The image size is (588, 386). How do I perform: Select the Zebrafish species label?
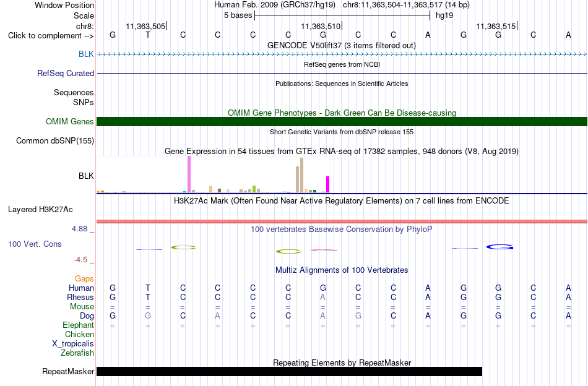tap(77, 353)
